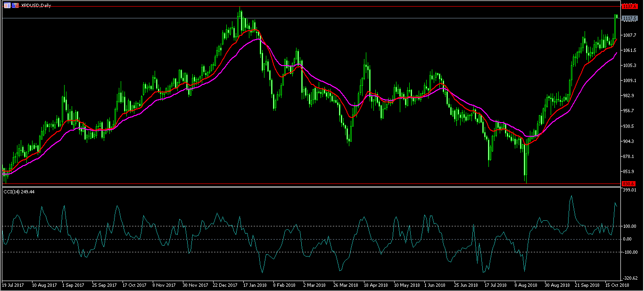Click the 100.00 CCI level label
The height and width of the screenshot is (291, 644).
coord(629,226)
